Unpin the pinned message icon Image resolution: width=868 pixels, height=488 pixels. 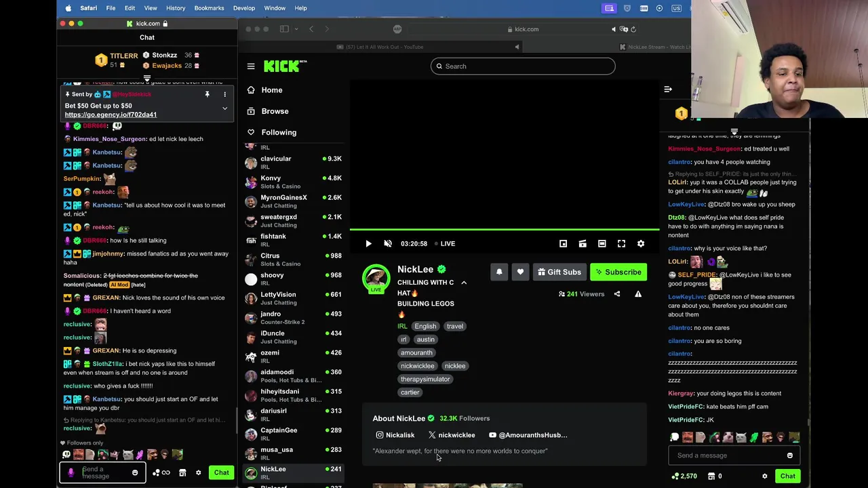(x=208, y=94)
